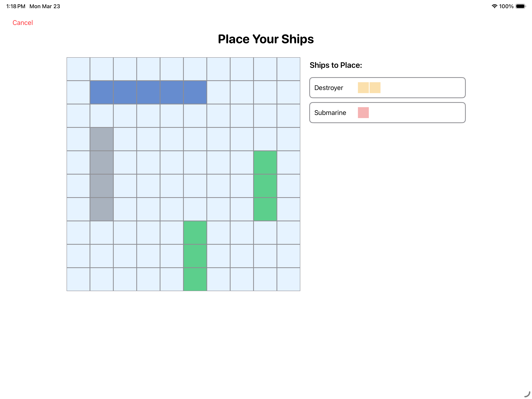
Task: Tap the middle cell of blue ship
Action: click(x=148, y=92)
